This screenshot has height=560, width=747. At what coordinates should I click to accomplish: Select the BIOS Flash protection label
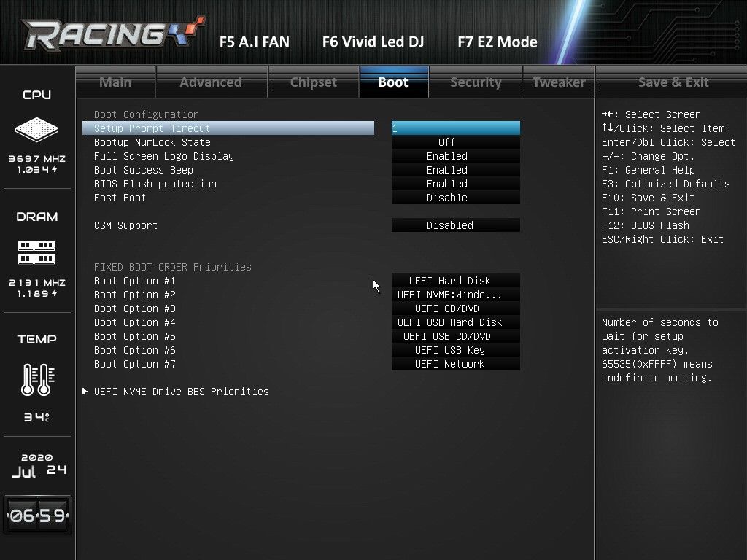tap(155, 183)
